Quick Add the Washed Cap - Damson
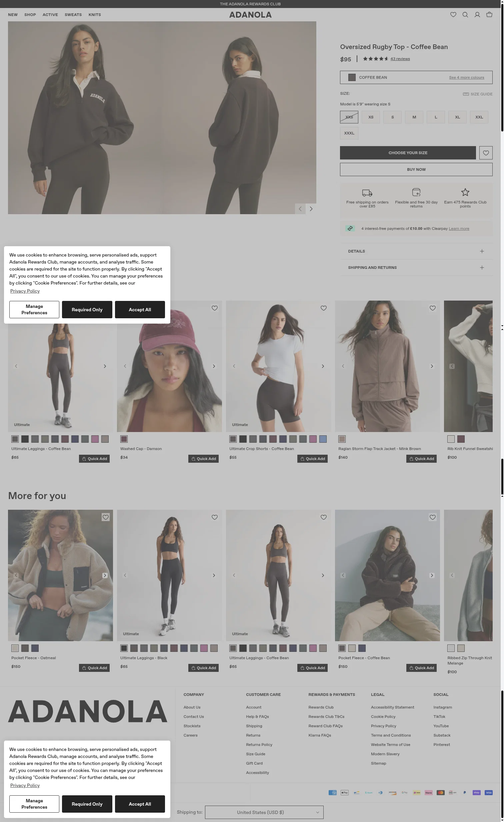 203,459
